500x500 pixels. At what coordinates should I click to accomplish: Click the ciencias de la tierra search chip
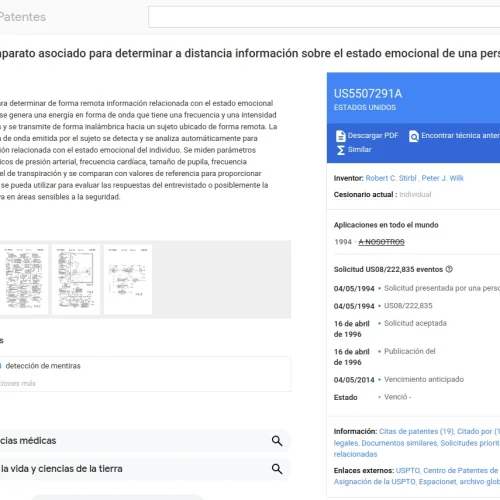pyautogui.click(x=145, y=469)
